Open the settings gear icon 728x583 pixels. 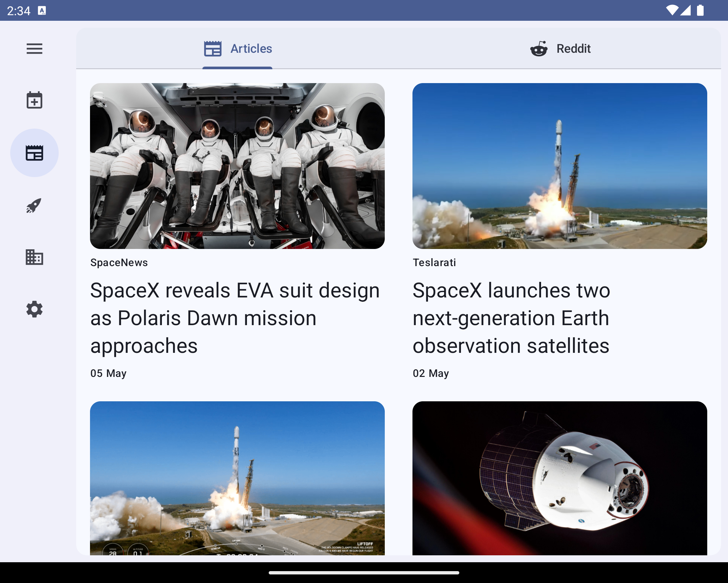(x=34, y=309)
